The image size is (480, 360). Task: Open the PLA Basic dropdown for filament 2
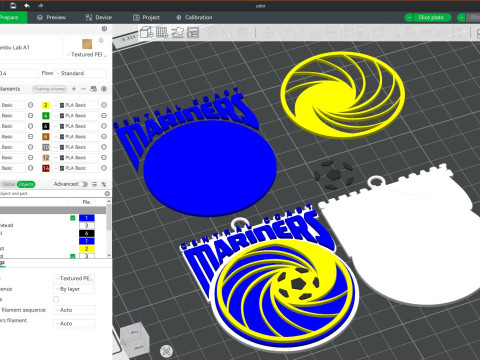[76, 105]
